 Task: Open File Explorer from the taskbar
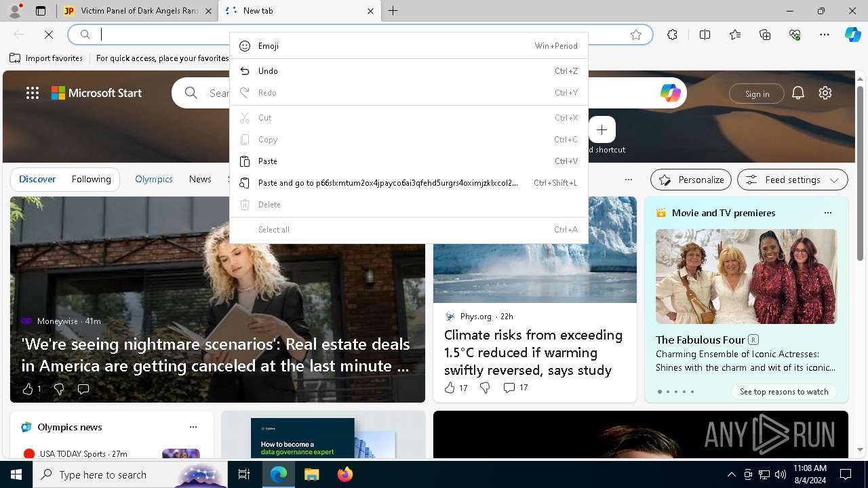[x=311, y=474]
